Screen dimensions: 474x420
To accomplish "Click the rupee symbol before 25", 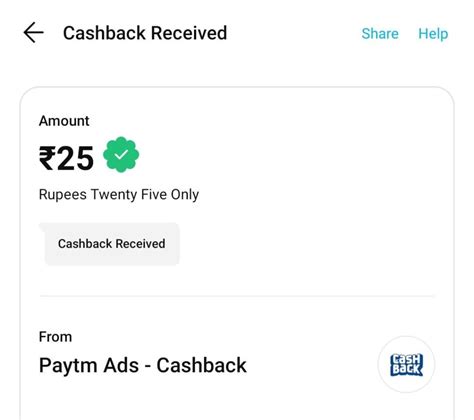I will click(x=47, y=158).
